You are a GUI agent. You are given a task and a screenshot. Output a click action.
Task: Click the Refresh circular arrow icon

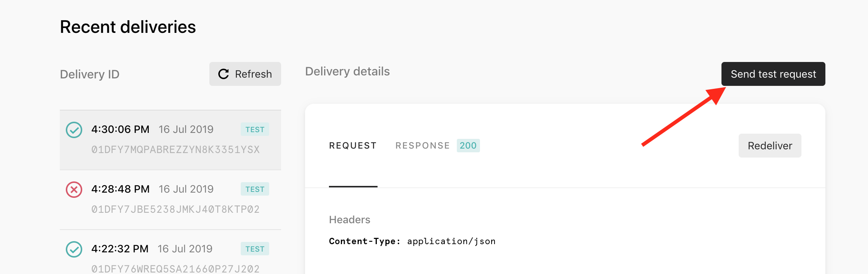point(224,74)
